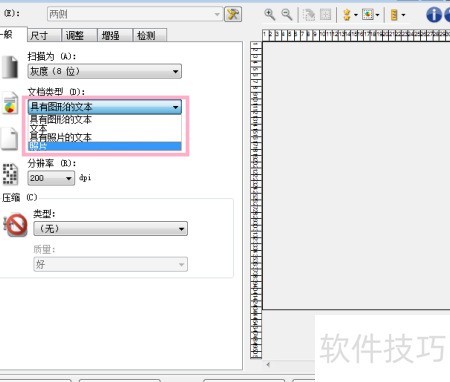Viewport: 450px width, 382px height.
Task: Click the picture display mode icon
Action: [x=368, y=14]
